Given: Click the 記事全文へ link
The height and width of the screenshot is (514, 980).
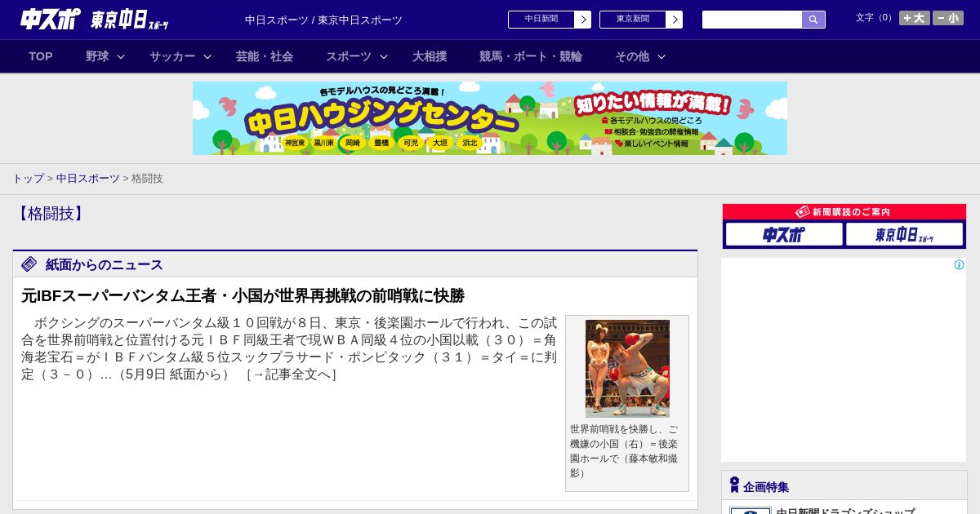Looking at the screenshot, I should pos(292,374).
